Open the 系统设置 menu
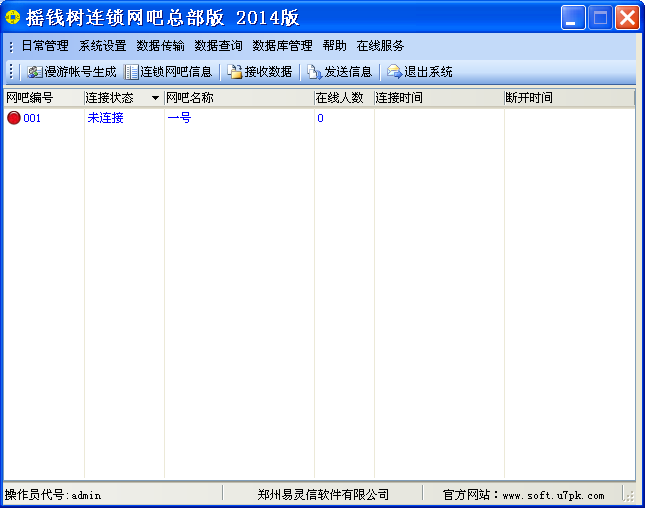The width and height of the screenshot is (645, 508). pyautogui.click(x=102, y=46)
